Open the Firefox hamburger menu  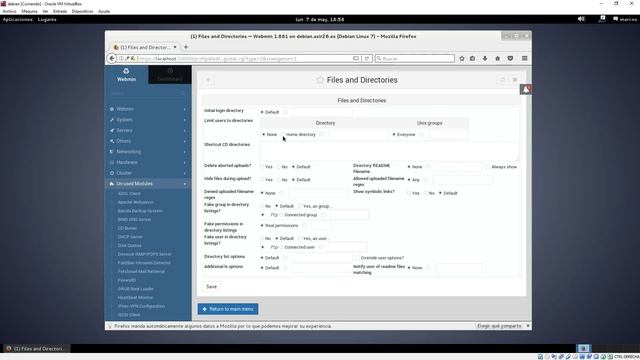(524, 58)
